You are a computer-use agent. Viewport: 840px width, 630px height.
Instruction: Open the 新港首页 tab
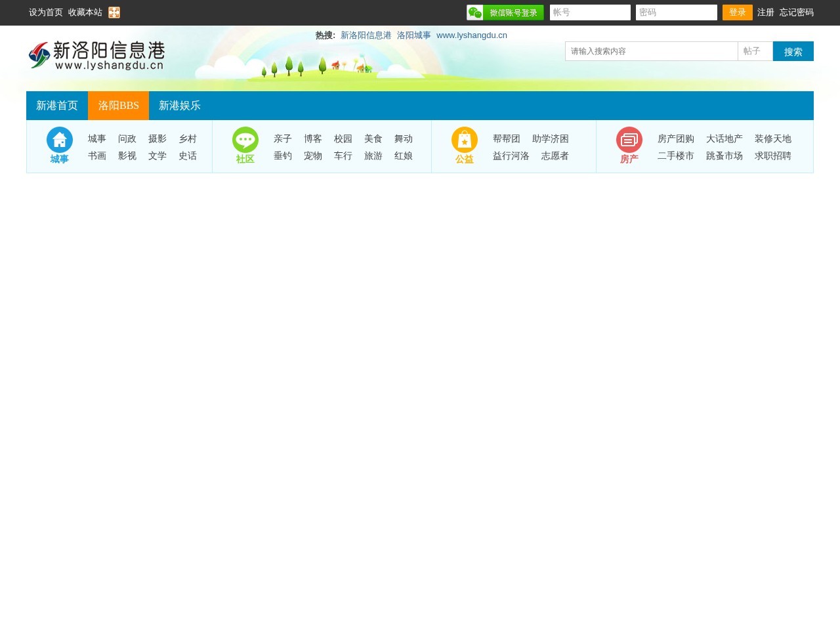click(x=56, y=105)
